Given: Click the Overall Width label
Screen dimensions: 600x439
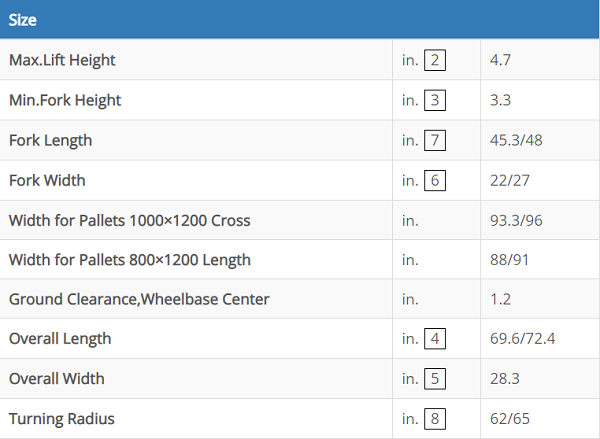Looking at the screenshot, I should point(56,379).
